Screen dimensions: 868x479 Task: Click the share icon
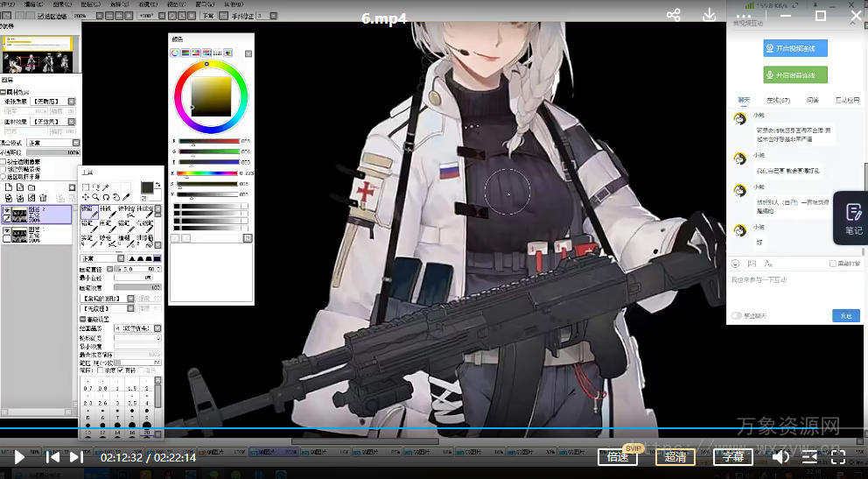tap(673, 16)
